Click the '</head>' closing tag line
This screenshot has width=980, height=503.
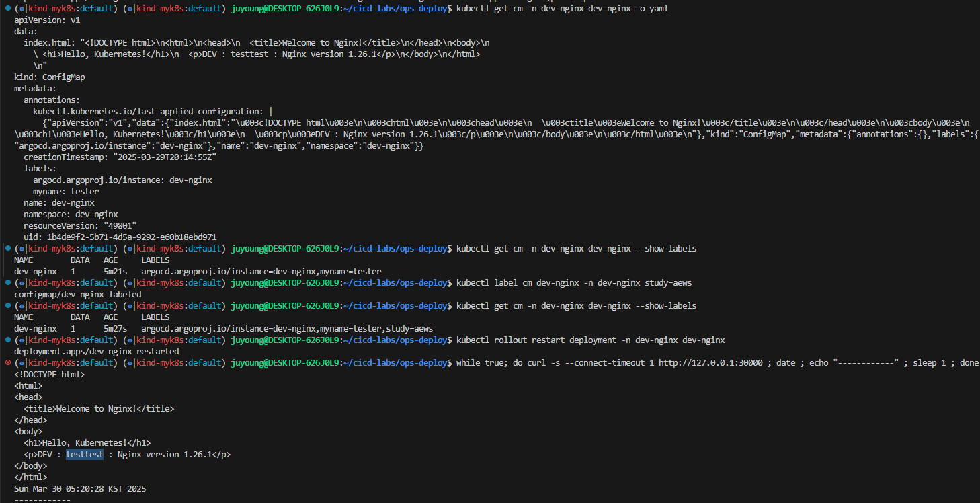[x=31, y=420]
